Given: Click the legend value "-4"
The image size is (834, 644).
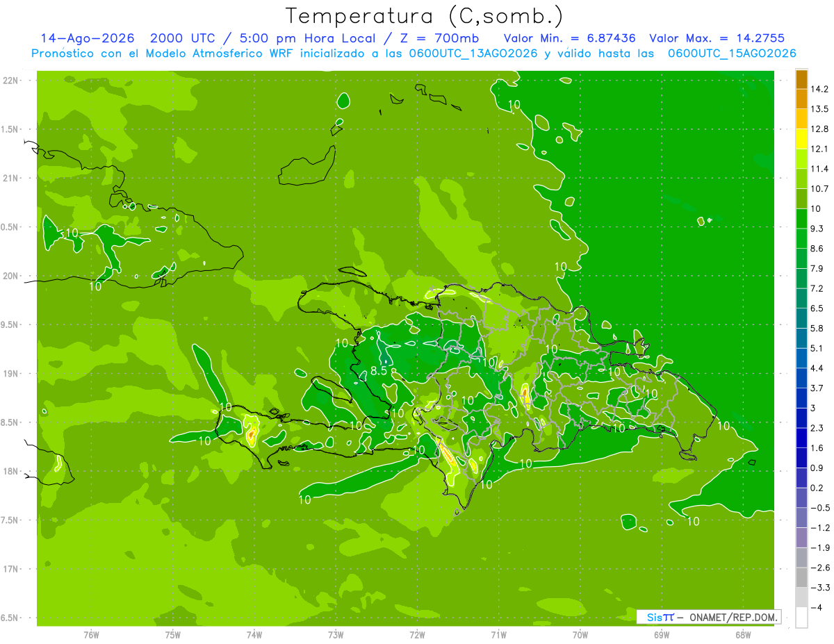Looking at the screenshot, I should 816,608.
